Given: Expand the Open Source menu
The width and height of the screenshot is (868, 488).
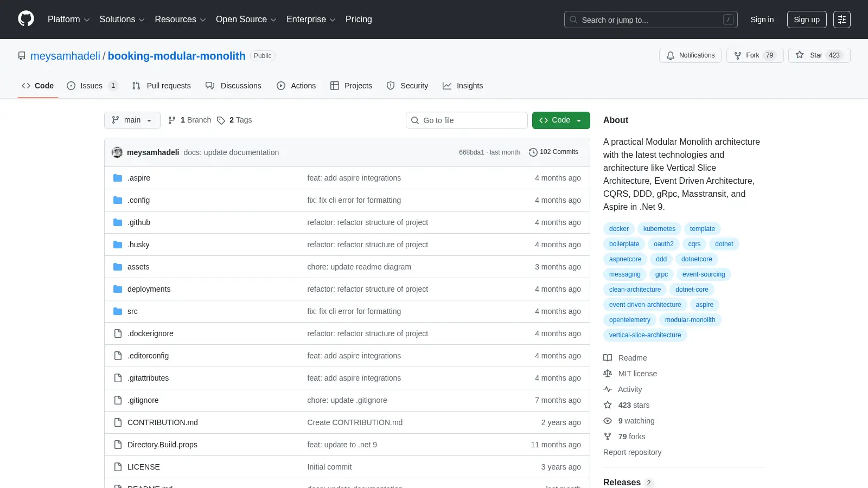Looking at the screenshot, I should tap(246, 19).
